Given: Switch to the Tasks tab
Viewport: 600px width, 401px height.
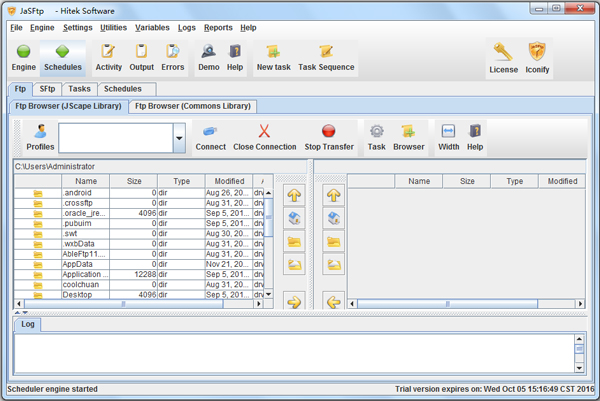Looking at the screenshot, I should (x=79, y=89).
